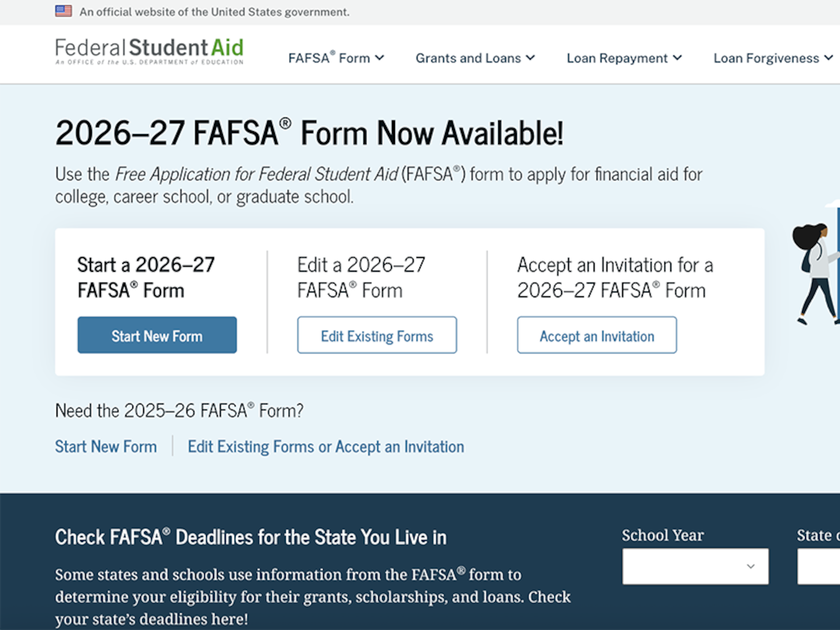Expand the Grants and Loans chevron
The height and width of the screenshot is (630, 840).
click(530, 58)
